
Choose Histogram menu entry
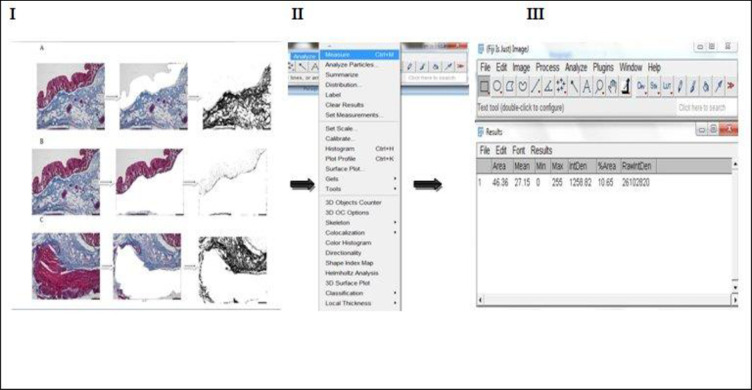pos(360,149)
